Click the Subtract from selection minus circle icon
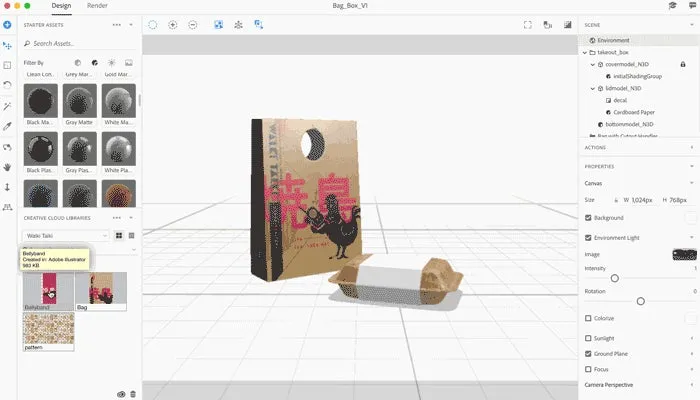Screen dimensions: 700x400 (x=193, y=25)
